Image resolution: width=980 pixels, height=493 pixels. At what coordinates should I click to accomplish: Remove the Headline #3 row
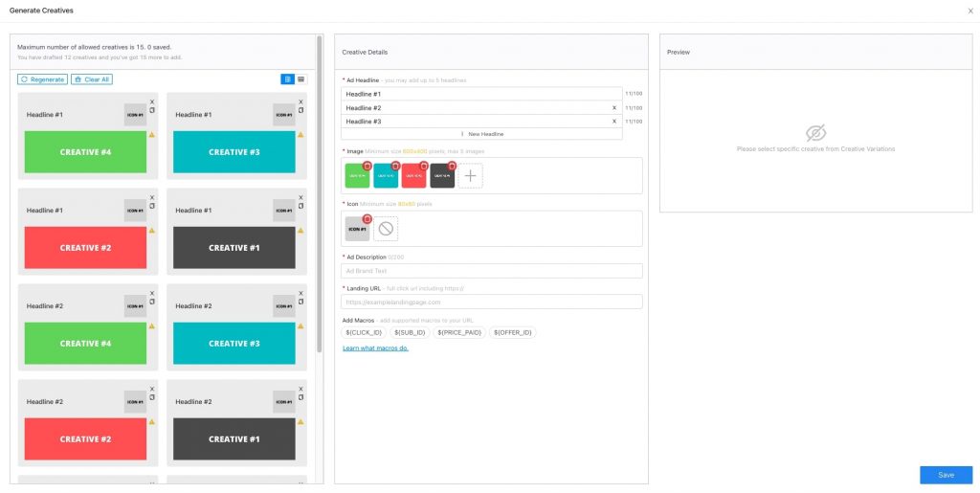pyautogui.click(x=613, y=122)
